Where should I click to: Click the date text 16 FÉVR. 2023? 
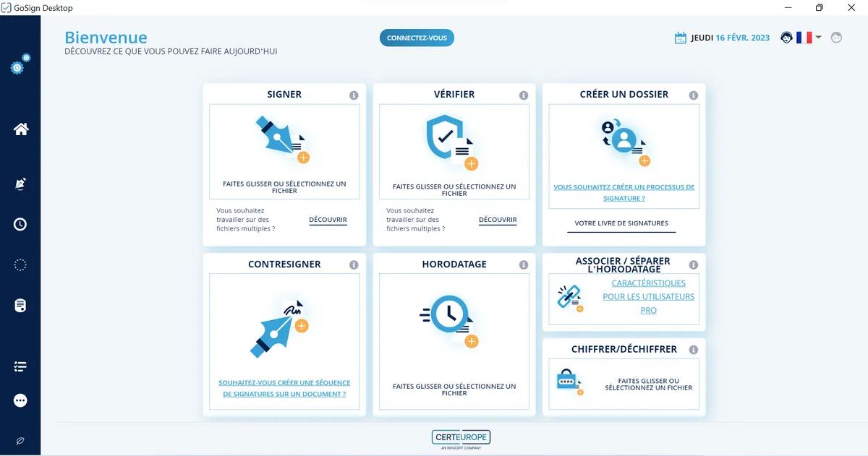point(743,38)
